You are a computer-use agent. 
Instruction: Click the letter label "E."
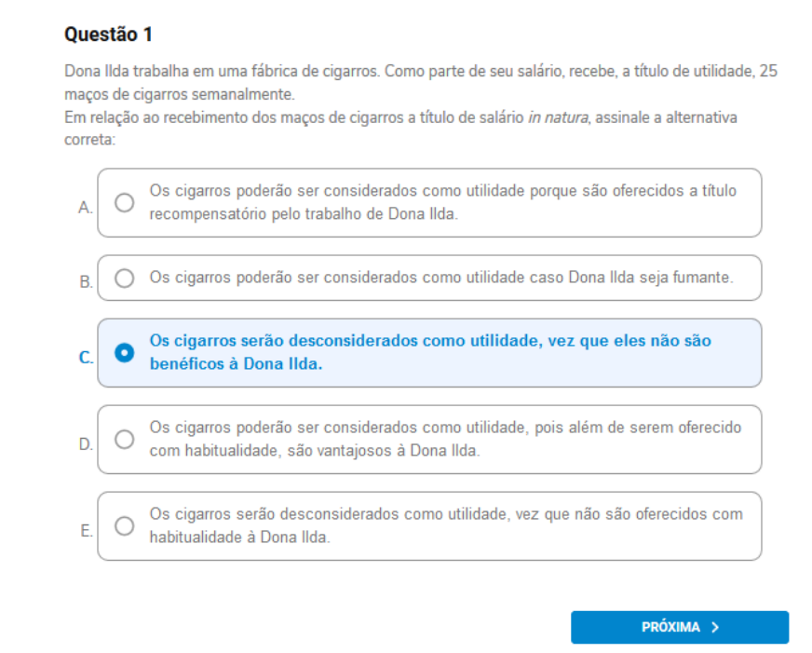click(86, 531)
